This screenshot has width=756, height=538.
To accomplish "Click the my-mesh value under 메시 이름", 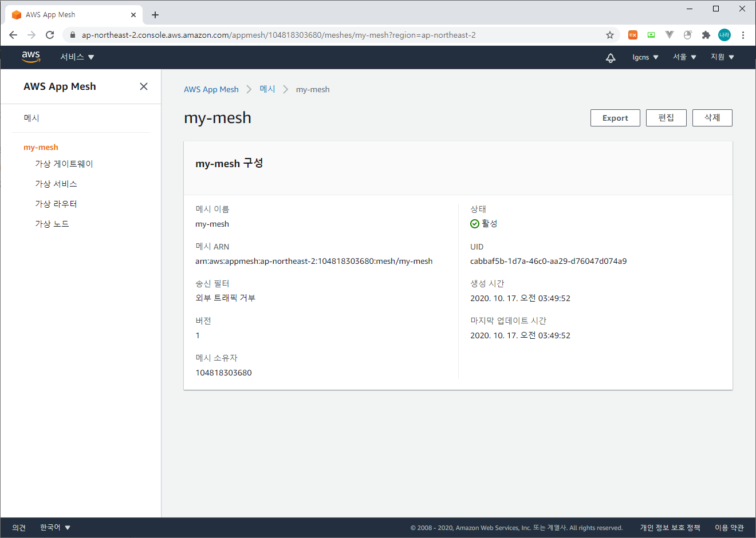I will click(x=212, y=224).
